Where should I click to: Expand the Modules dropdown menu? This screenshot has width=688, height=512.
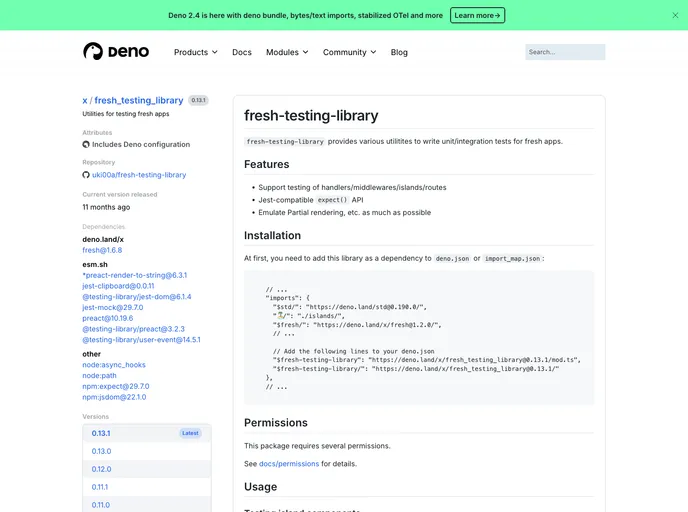point(287,52)
